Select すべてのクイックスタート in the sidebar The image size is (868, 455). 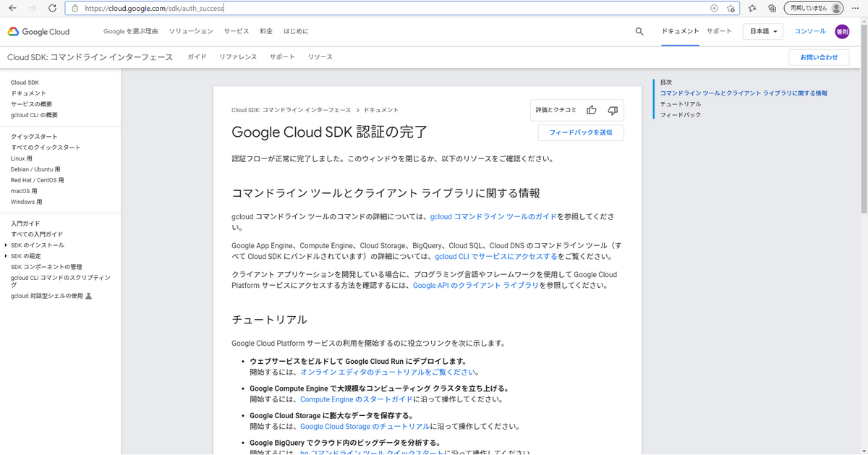[x=46, y=148]
